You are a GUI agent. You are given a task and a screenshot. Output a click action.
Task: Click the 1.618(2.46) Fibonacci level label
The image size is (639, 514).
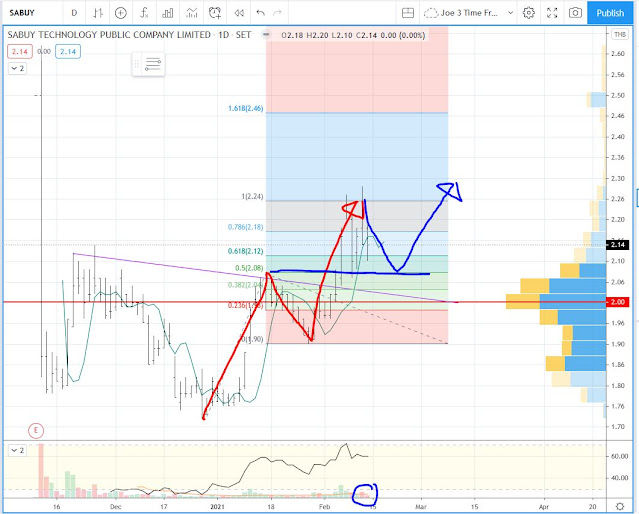(246, 108)
